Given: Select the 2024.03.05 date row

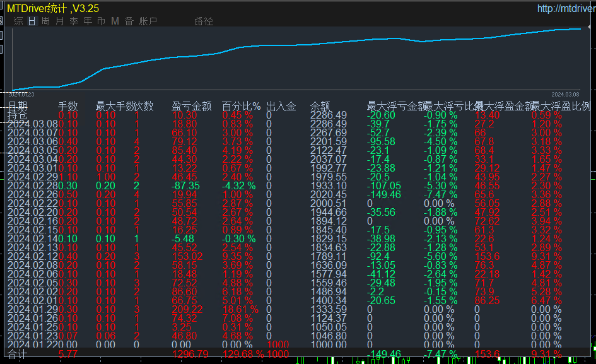Looking at the screenshot, I should pos(33,150).
